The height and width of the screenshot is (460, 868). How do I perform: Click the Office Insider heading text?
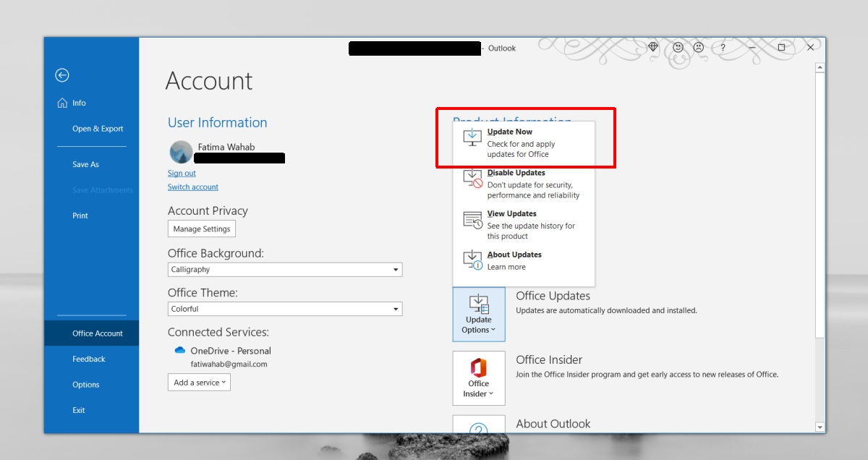(549, 359)
